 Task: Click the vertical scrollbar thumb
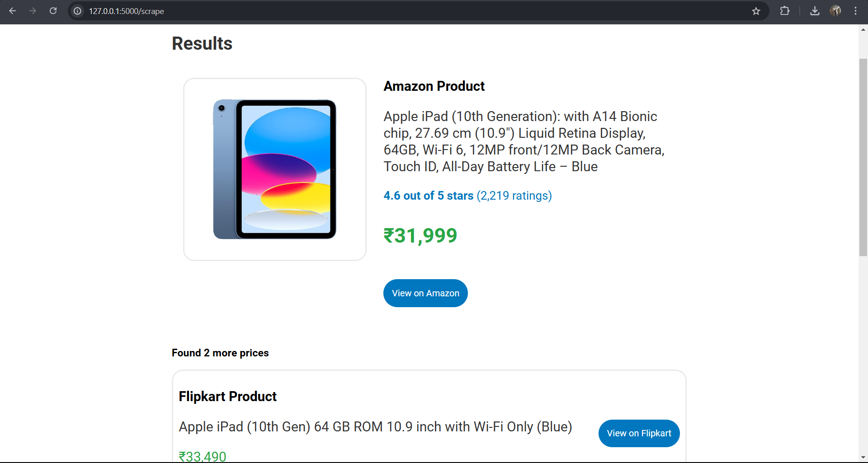coord(863,157)
